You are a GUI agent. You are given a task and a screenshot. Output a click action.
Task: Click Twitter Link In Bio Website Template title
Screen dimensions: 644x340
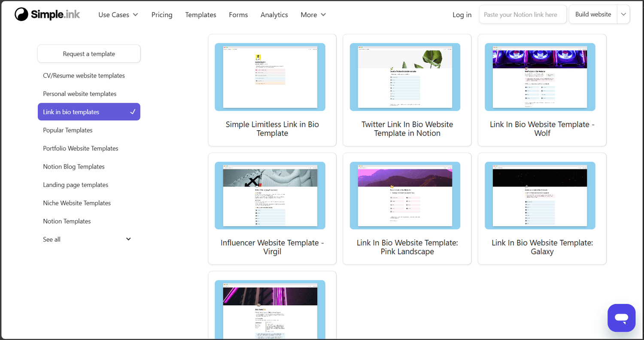[407, 129]
